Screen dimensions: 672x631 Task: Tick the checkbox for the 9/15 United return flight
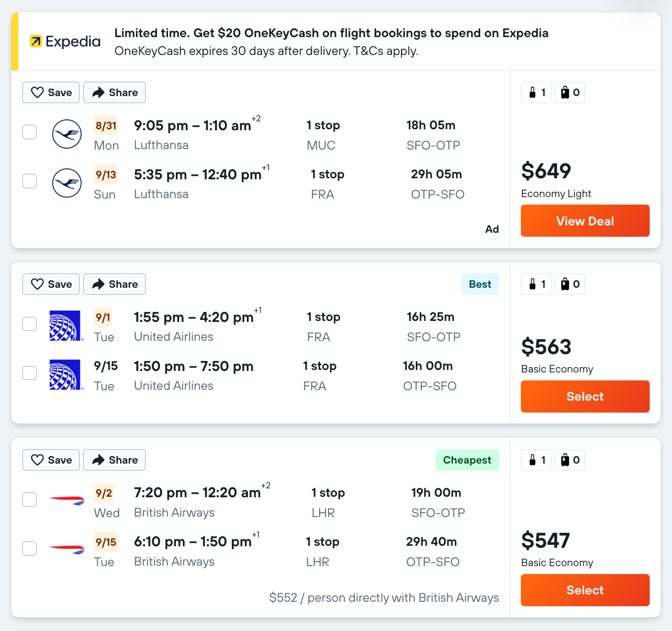(x=30, y=373)
